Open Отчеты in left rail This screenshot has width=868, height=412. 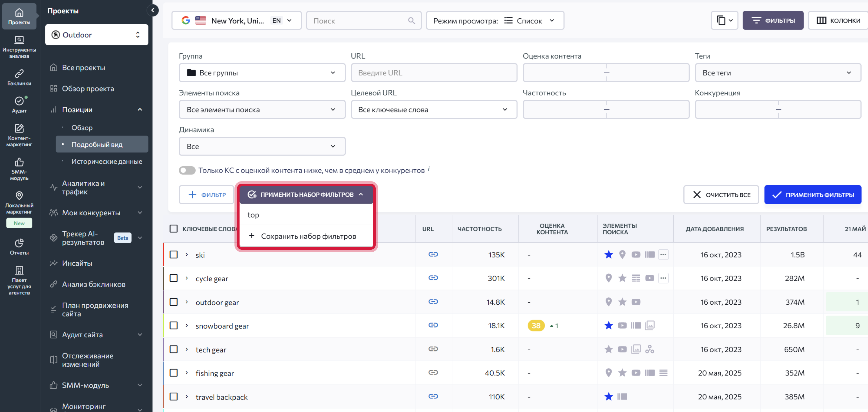(19, 247)
